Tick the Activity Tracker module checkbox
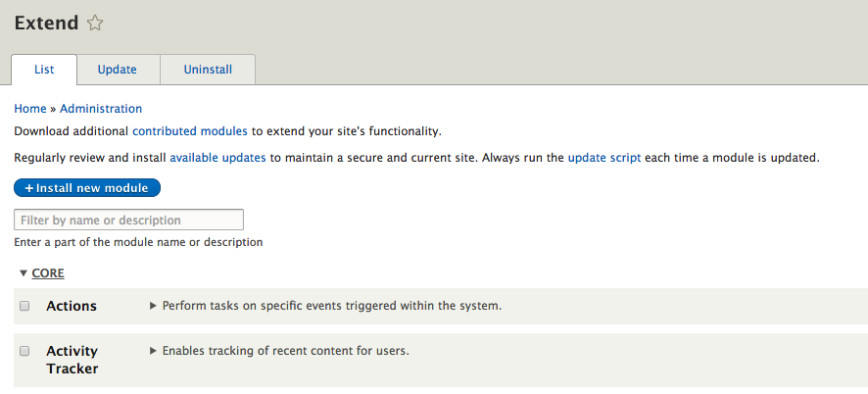Image resolution: width=868 pixels, height=394 pixels. coord(24,351)
